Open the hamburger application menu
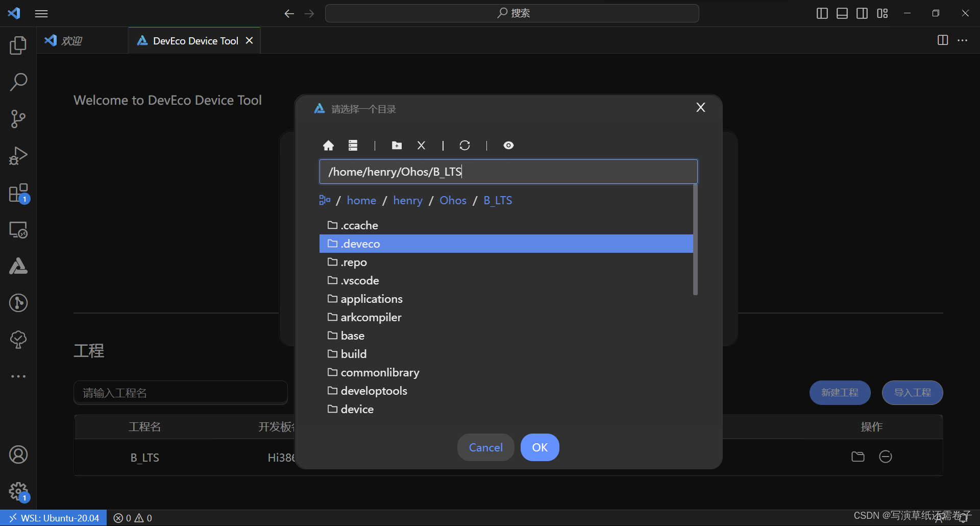The image size is (980, 526). [41, 14]
